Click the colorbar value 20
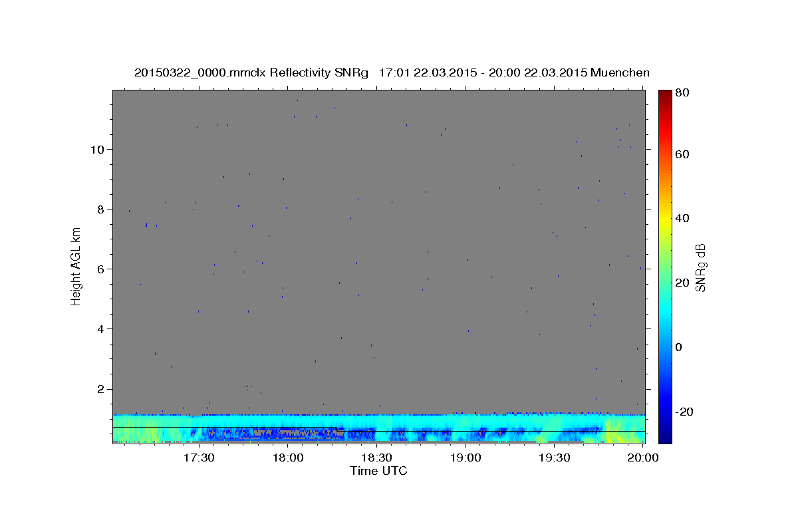 click(x=682, y=283)
